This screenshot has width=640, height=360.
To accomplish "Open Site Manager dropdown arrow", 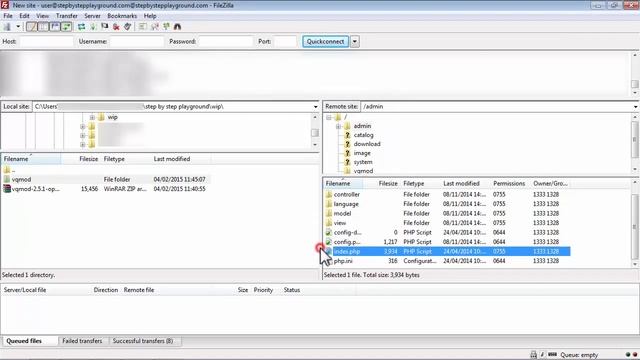I will coord(18,27).
